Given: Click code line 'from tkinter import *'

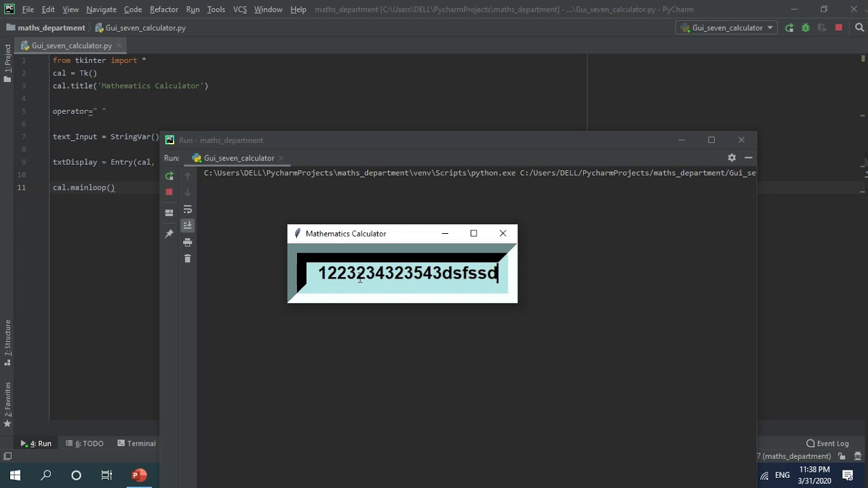Looking at the screenshot, I should point(100,60).
